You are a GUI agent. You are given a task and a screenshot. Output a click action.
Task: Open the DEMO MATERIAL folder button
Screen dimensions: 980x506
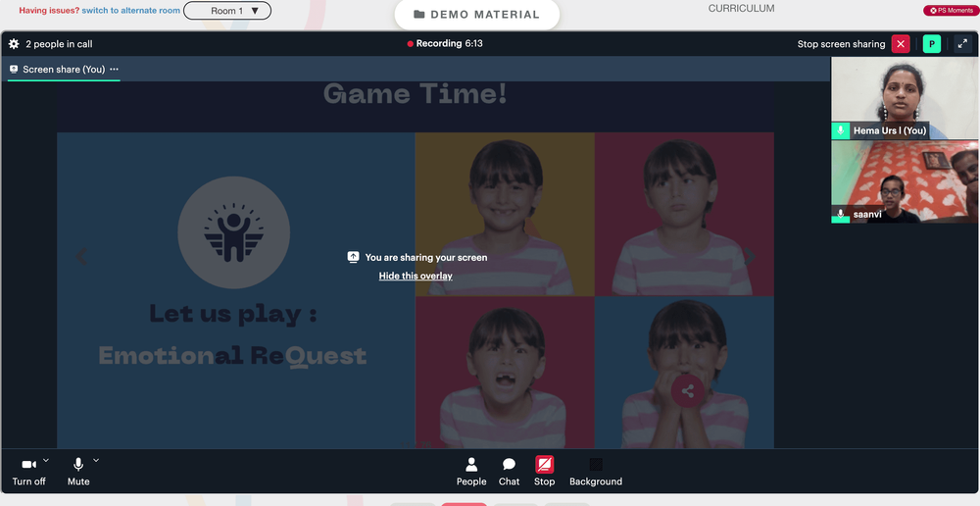click(477, 15)
